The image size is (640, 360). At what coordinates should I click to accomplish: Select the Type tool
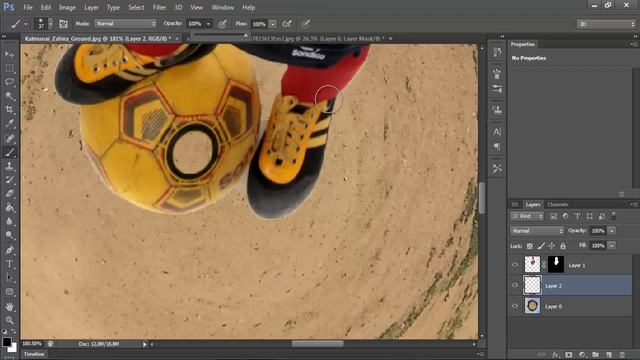[x=9, y=264]
